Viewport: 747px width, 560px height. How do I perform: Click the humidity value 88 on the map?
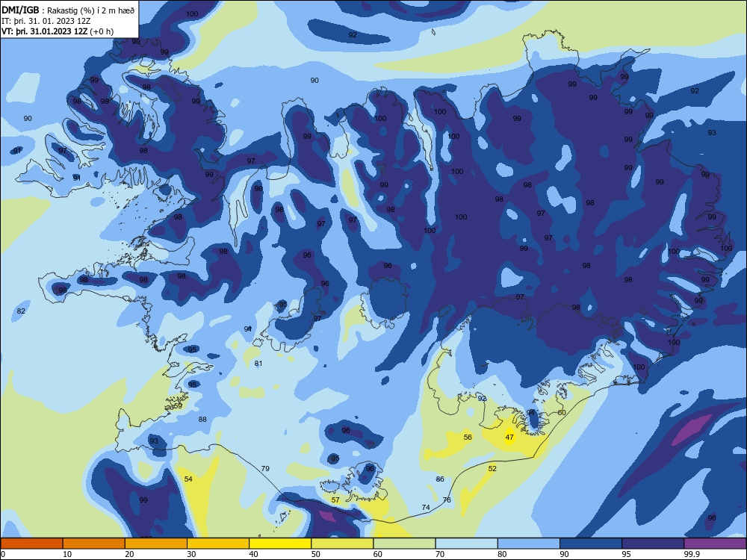[203, 420]
